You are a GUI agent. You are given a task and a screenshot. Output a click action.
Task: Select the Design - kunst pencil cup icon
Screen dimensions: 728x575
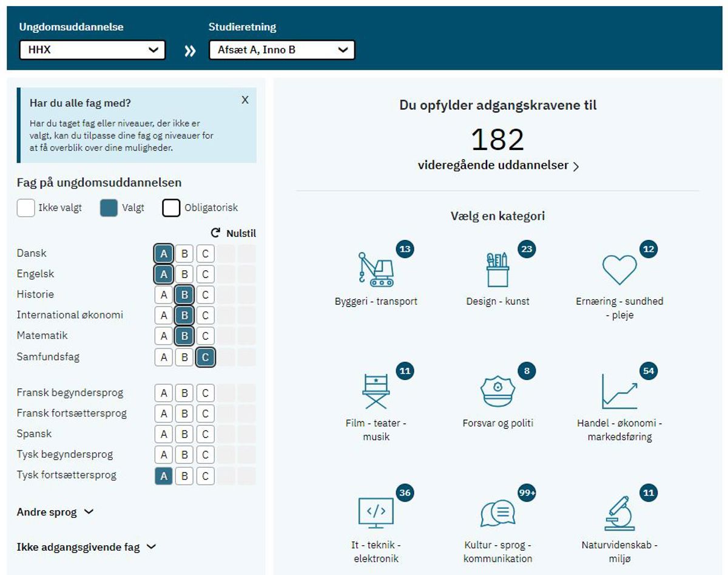pyautogui.click(x=497, y=270)
